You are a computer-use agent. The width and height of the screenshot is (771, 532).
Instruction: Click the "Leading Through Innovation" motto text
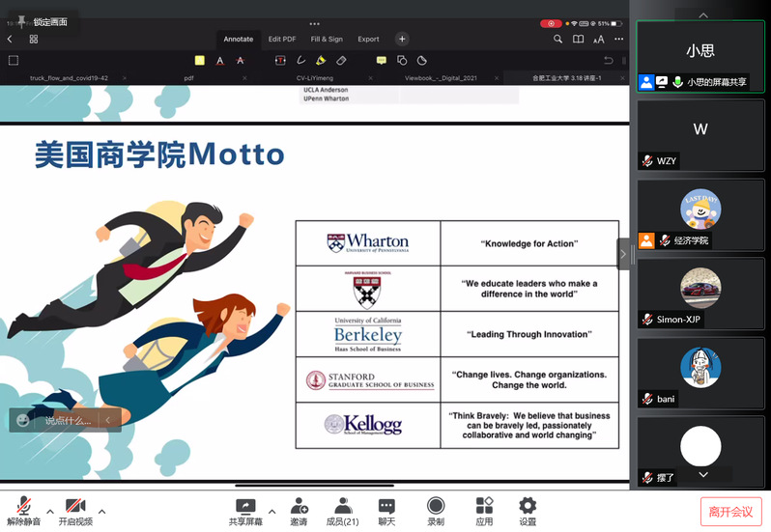(x=529, y=334)
